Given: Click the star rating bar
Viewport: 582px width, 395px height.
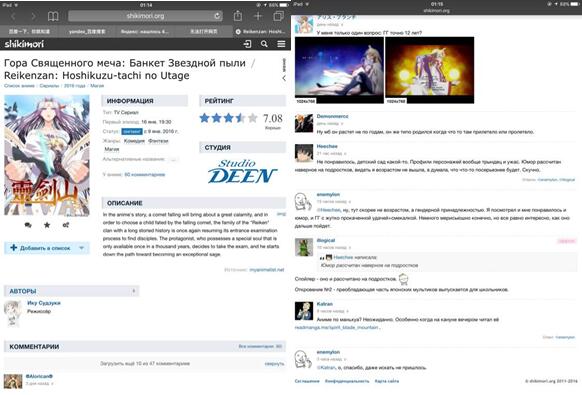Looking at the screenshot, I should (229, 118).
